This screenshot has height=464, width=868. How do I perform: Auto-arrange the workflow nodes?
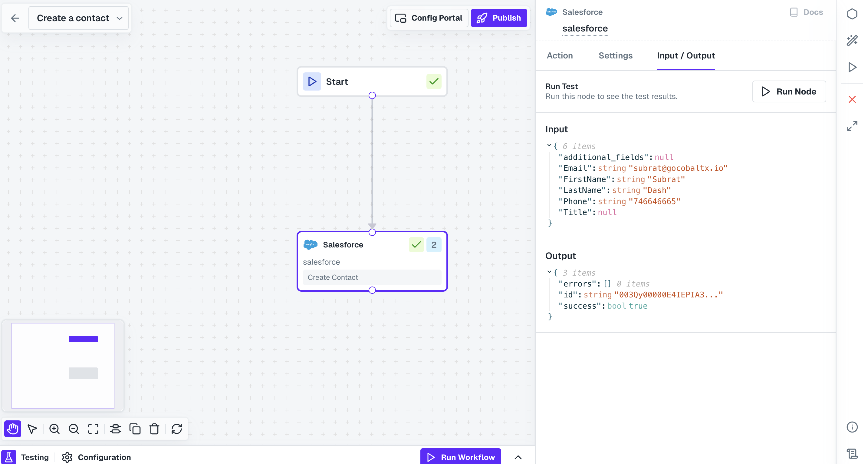click(x=116, y=429)
